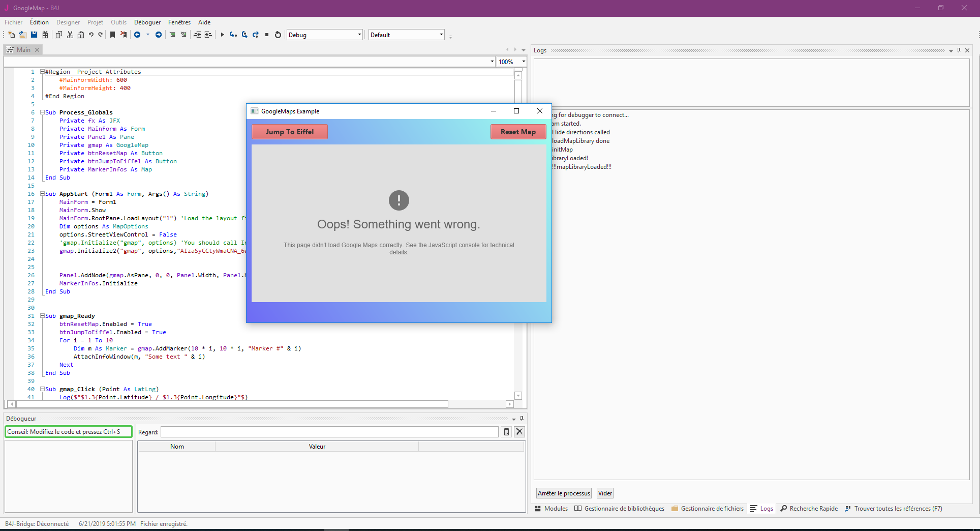Click the Reset Map button
Image resolution: width=980 pixels, height=531 pixels.
(518, 132)
